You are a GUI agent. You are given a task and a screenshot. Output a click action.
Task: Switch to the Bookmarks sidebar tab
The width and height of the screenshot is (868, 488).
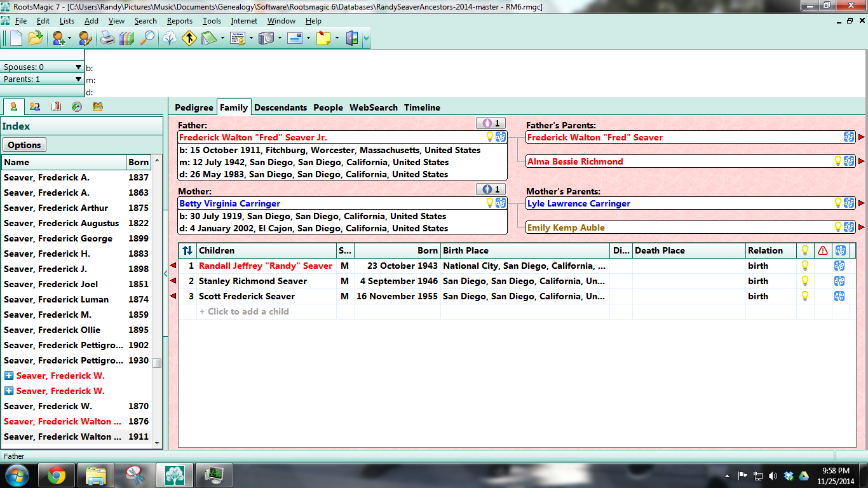tap(56, 107)
